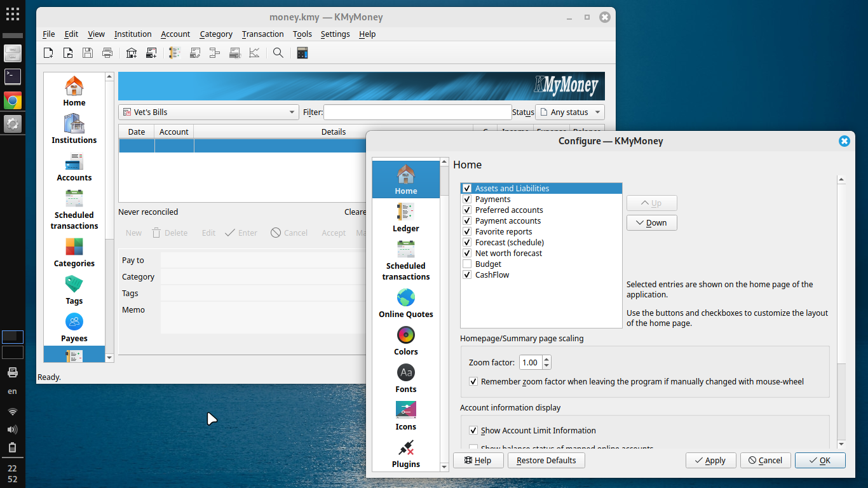Viewport: 868px width, 488px height.
Task: Open Categories view in main sidebar
Action: pyautogui.click(x=74, y=252)
